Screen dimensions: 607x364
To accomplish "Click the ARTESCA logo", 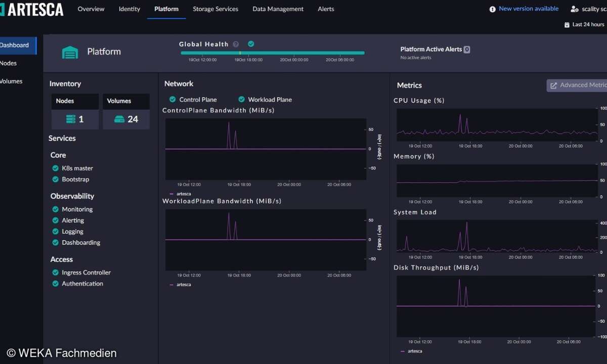I will [x=32, y=9].
